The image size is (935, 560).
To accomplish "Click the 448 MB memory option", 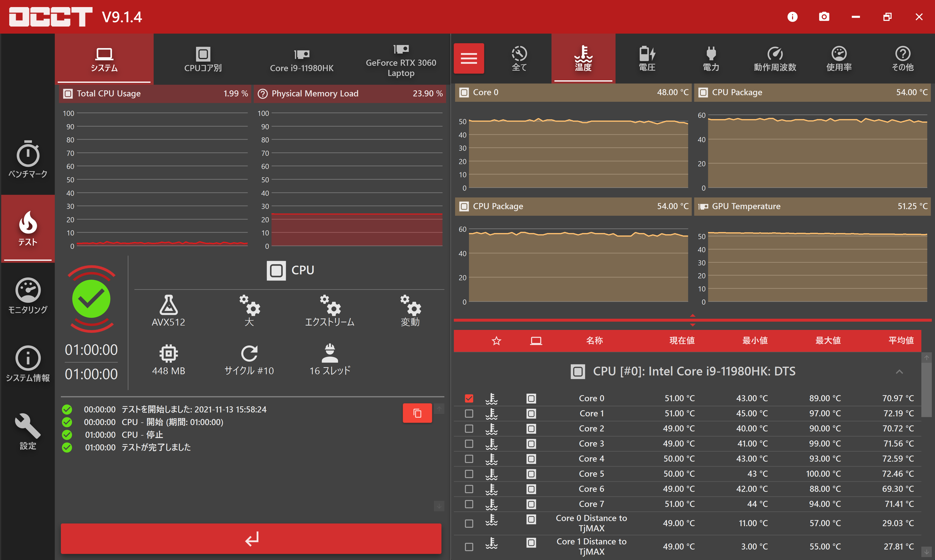I will pyautogui.click(x=168, y=360).
